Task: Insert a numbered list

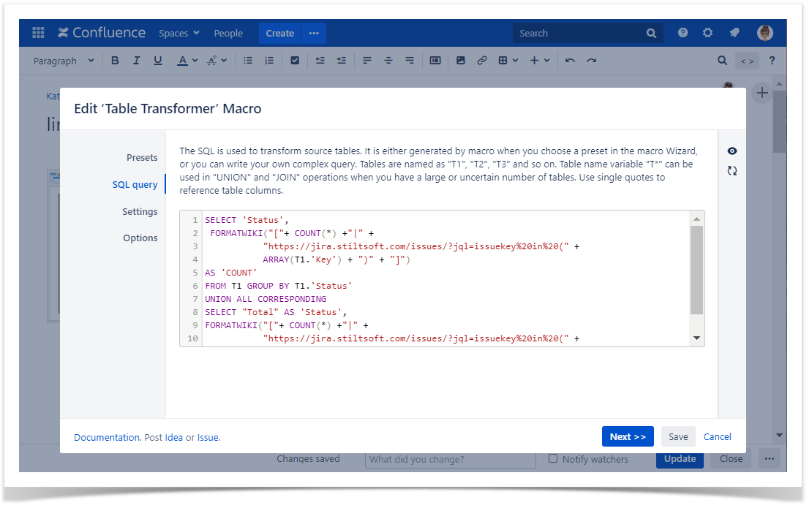Action: (x=269, y=61)
